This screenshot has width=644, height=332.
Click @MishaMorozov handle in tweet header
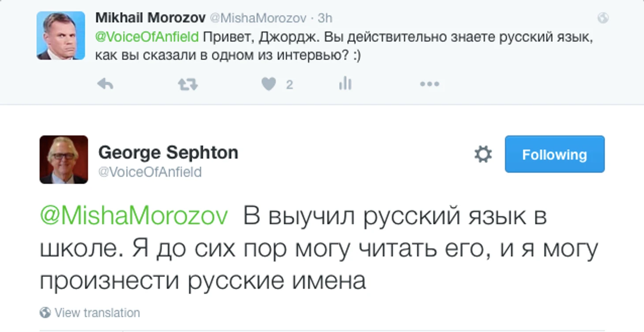point(258,18)
